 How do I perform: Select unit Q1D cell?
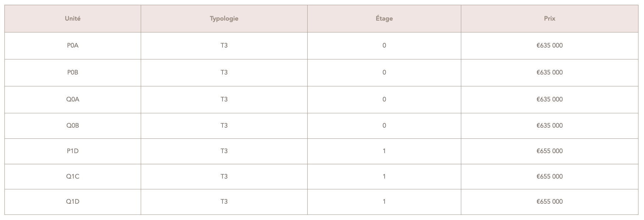click(x=73, y=202)
